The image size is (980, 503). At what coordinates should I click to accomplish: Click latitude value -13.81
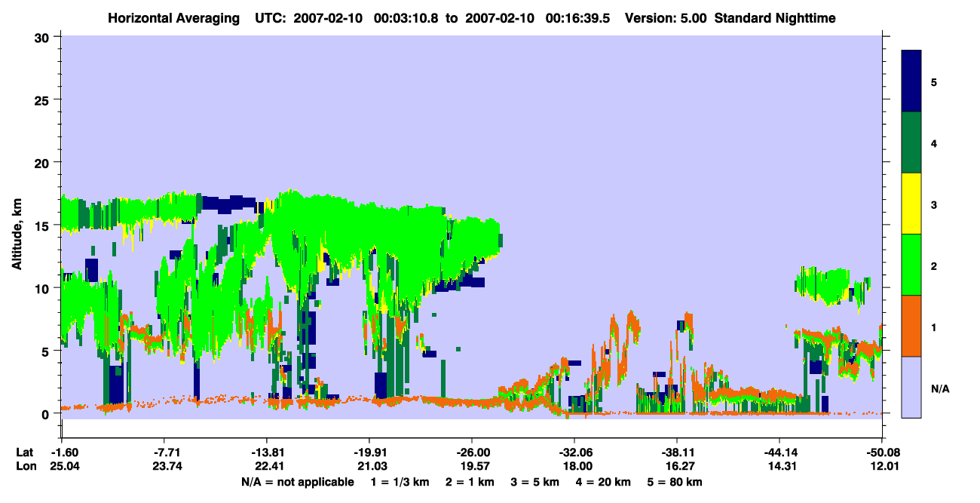click(x=266, y=452)
